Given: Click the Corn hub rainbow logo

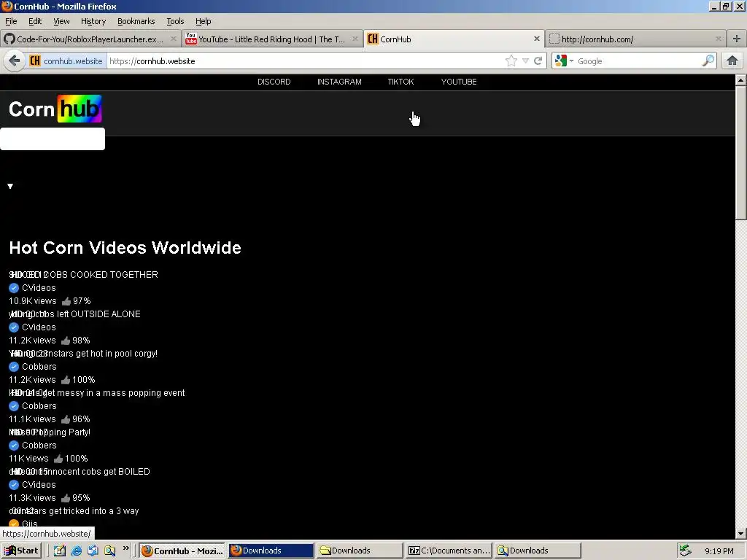Looking at the screenshot, I should pyautogui.click(x=55, y=109).
